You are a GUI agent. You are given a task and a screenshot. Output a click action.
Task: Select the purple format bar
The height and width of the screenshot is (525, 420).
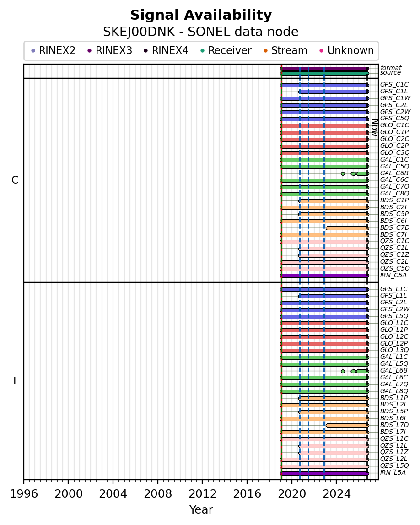point(324,69)
